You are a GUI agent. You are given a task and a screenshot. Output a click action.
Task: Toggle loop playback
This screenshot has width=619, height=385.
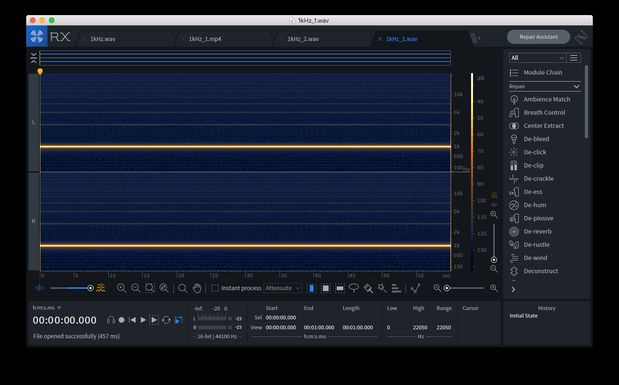point(166,320)
